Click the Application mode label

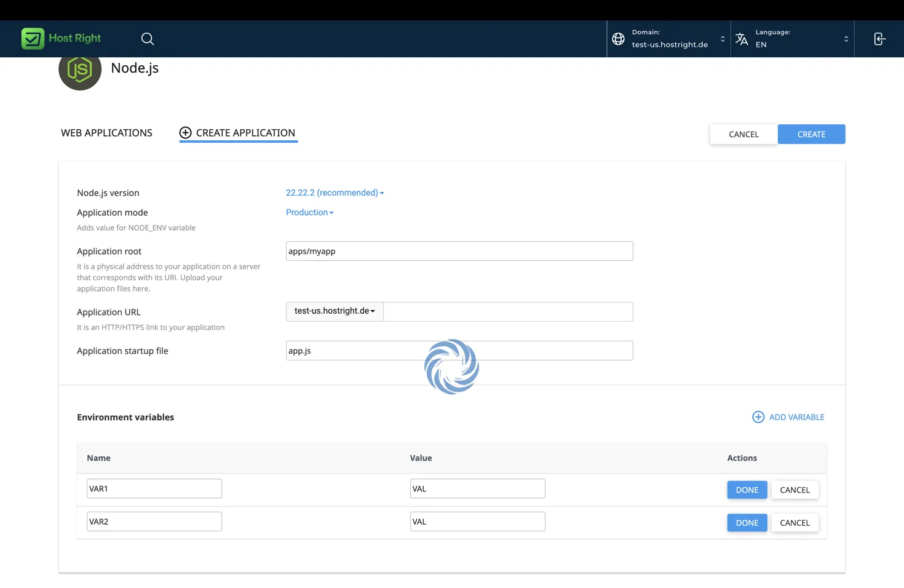click(112, 212)
